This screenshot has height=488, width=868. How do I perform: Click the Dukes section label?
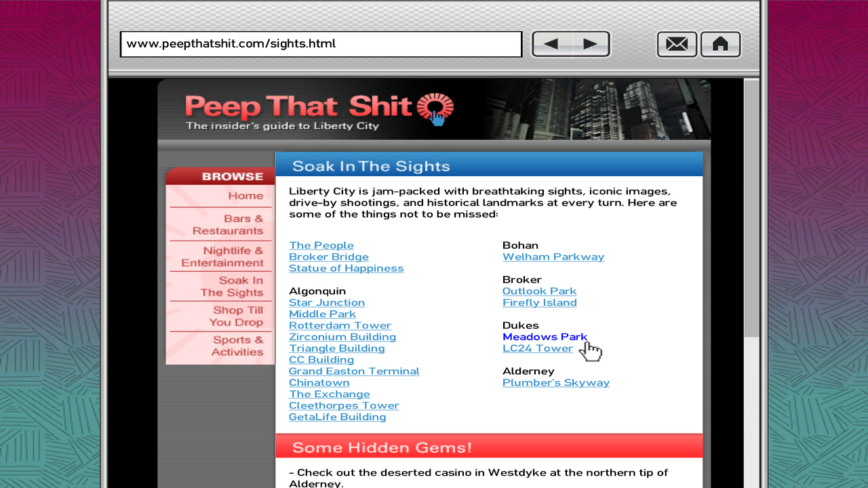[x=521, y=325]
